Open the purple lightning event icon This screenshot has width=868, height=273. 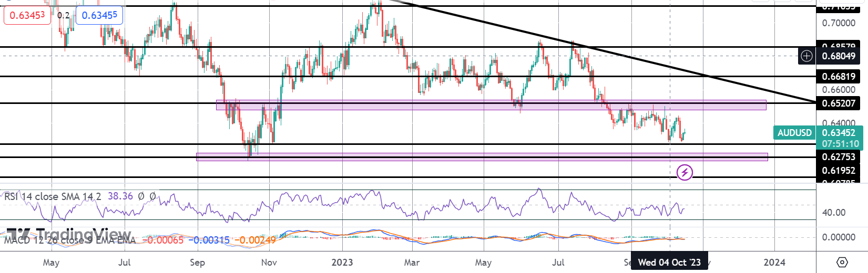point(685,172)
